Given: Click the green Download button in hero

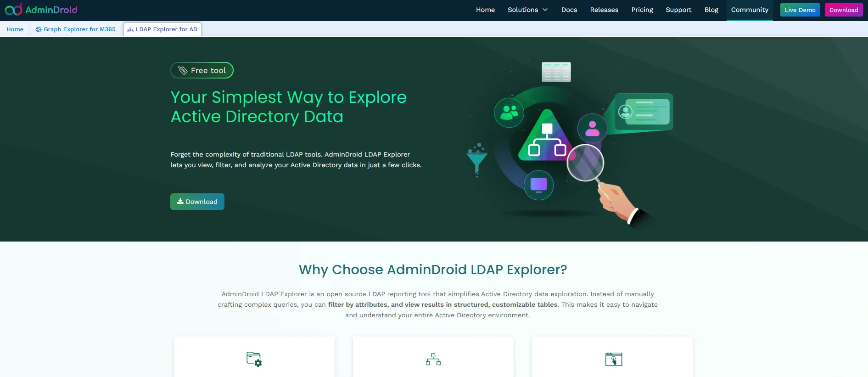Looking at the screenshot, I should pos(197,202).
